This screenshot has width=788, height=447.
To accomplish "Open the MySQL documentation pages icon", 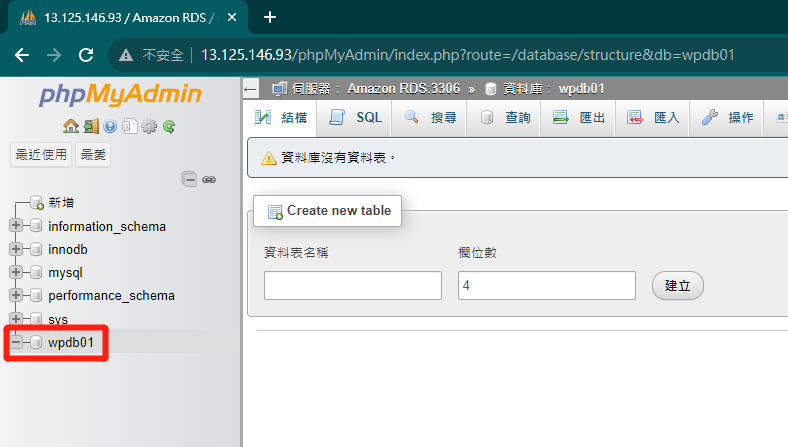I will pos(130,126).
